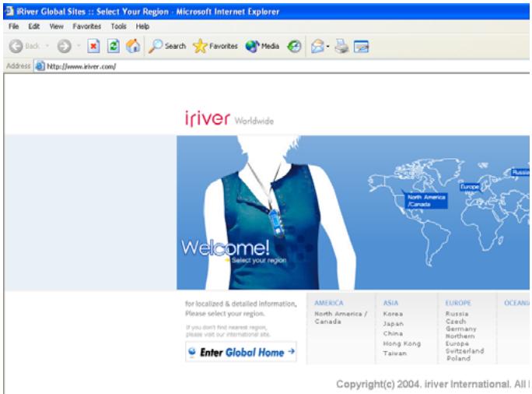Open the Media toolbar button
Screen dimensions: 532x394
pyautogui.click(x=262, y=46)
